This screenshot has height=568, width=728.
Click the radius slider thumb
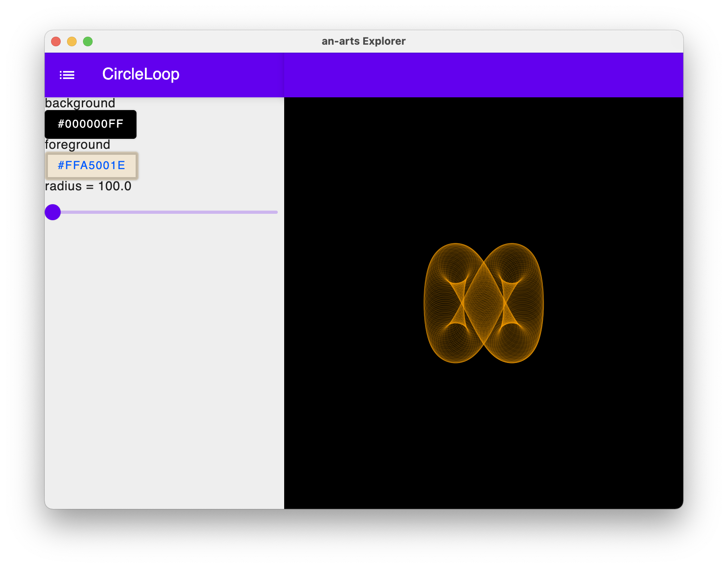(x=53, y=212)
